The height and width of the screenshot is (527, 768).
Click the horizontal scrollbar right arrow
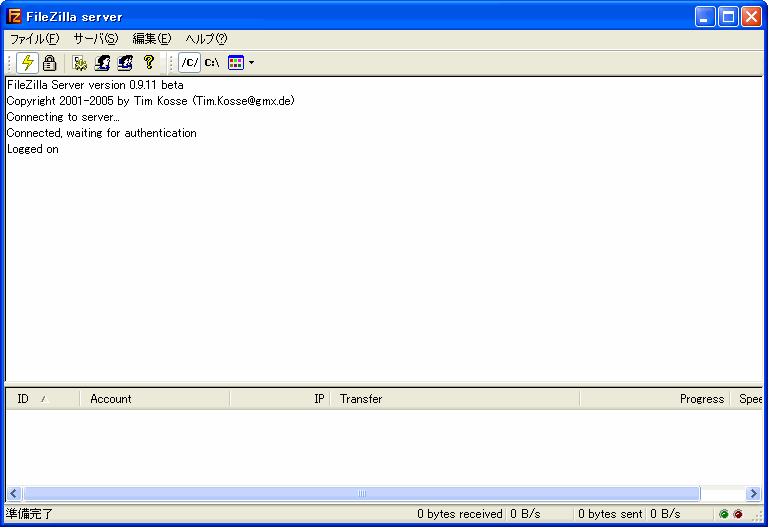click(x=753, y=493)
